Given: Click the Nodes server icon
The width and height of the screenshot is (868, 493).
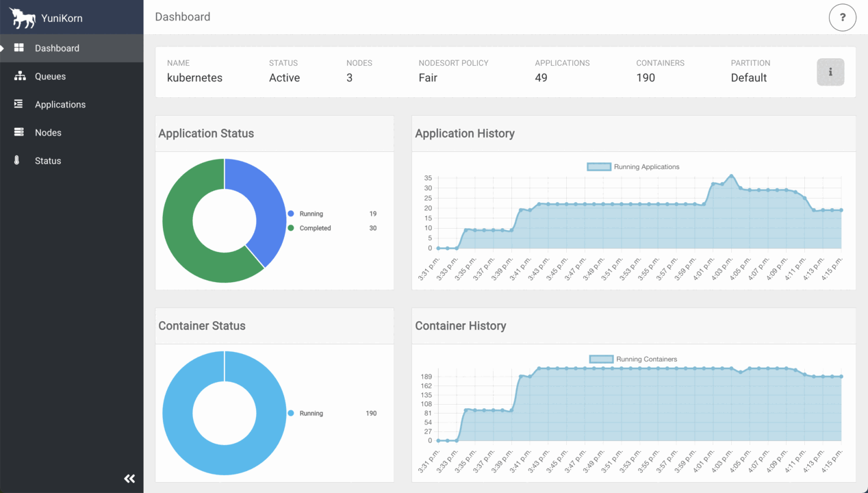Looking at the screenshot, I should 19,132.
